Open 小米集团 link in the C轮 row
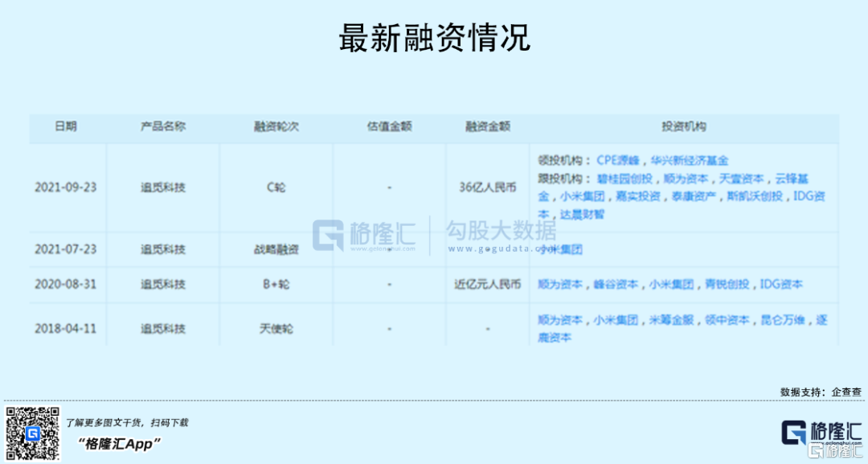This screenshot has height=464, width=868. 583,196
